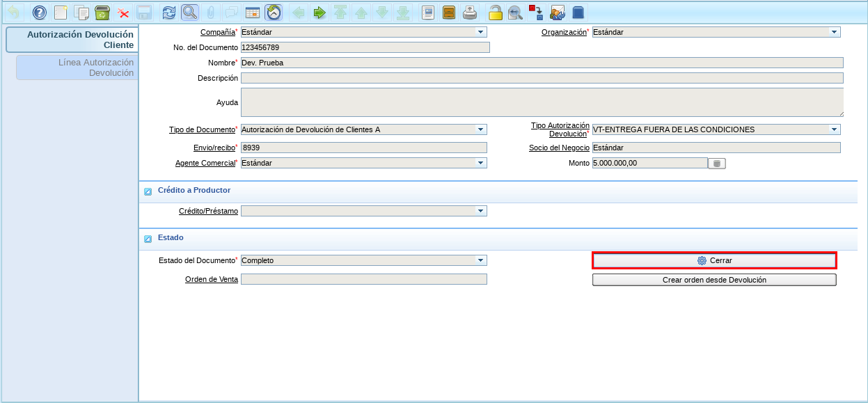
Task: Open the Crédito/Préstamo dropdown
Action: 480,211
